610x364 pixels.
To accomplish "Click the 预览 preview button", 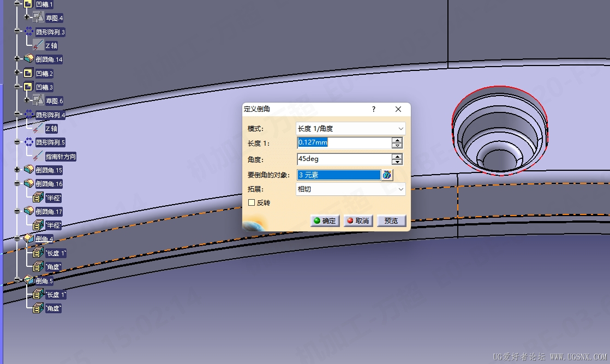I will (x=391, y=220).
